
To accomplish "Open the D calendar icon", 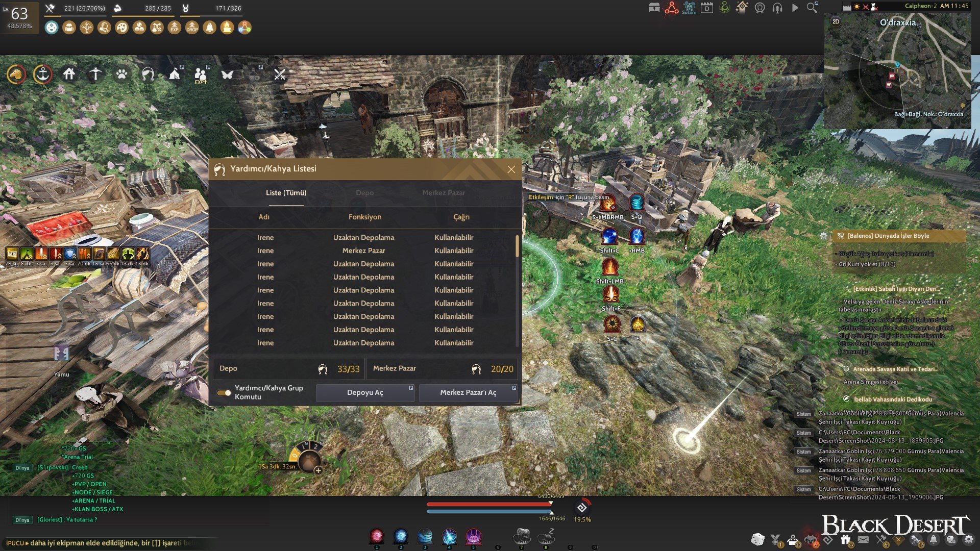I will [x=707, y=8].
